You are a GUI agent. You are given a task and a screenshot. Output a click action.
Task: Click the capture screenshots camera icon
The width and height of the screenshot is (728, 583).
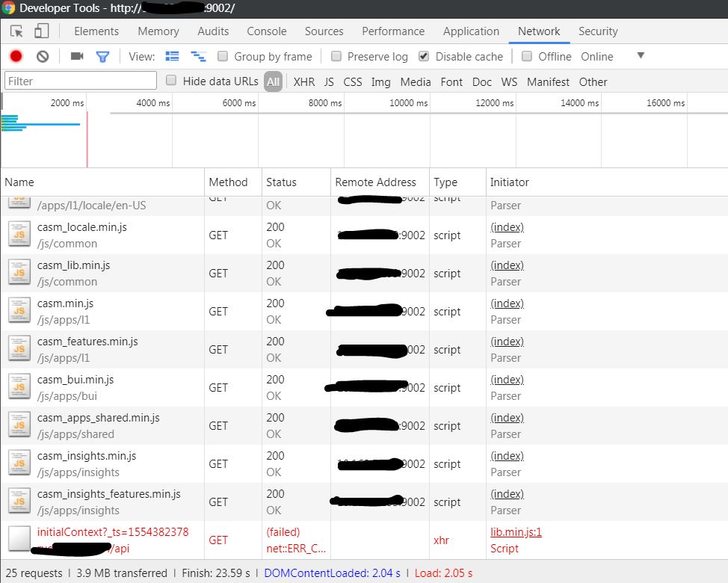76,56
